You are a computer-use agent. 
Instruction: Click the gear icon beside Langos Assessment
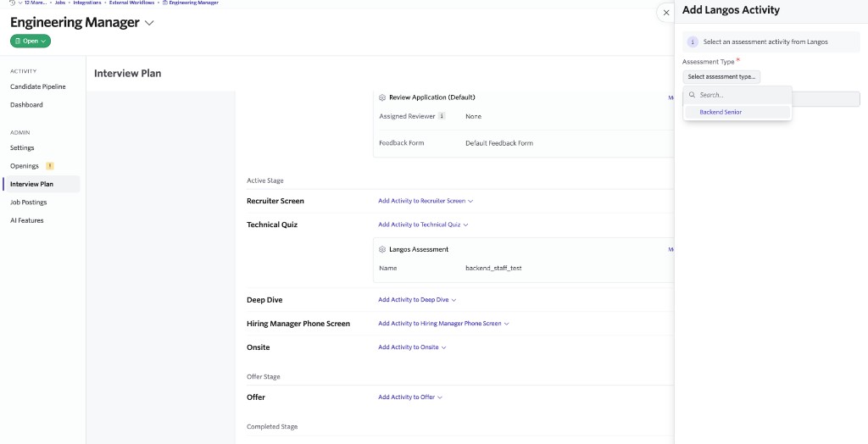pyautogui.click(x=382, y=250)
